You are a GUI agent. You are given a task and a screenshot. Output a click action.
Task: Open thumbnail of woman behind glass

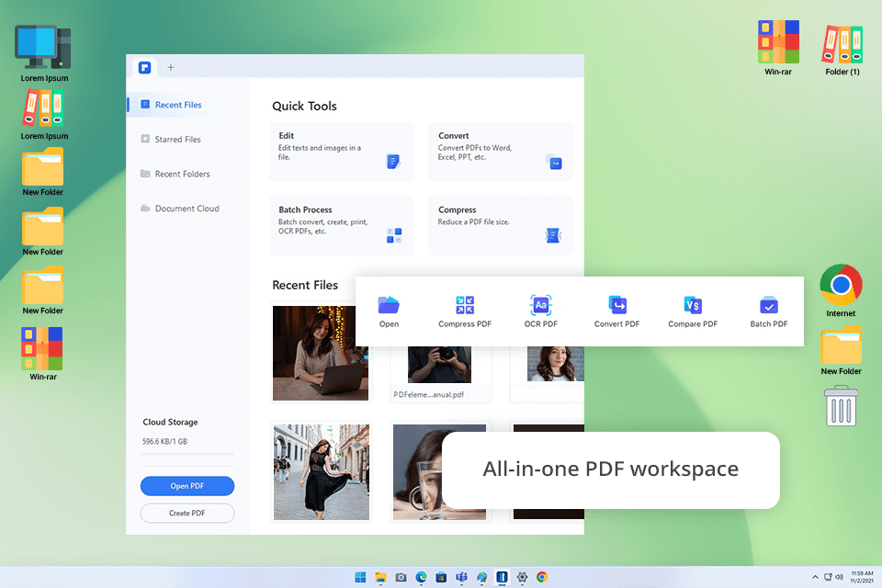[x=417, y=471]
